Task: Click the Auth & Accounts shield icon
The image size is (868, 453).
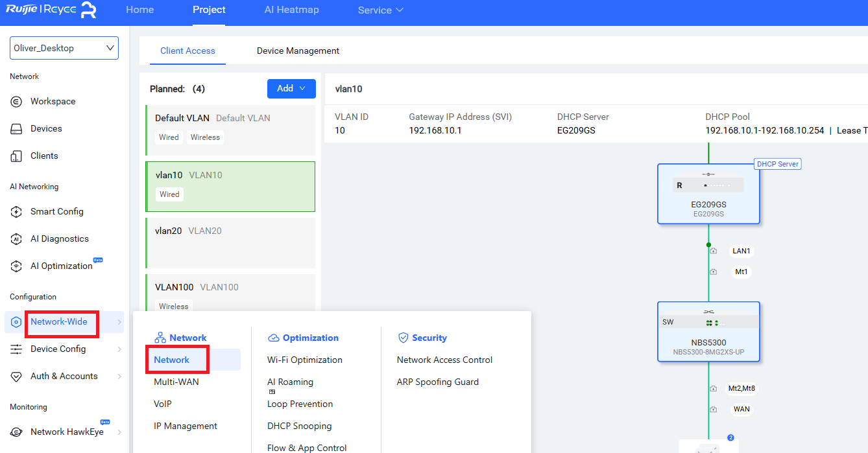Action: pyautogui.click(x=17, y=377)
